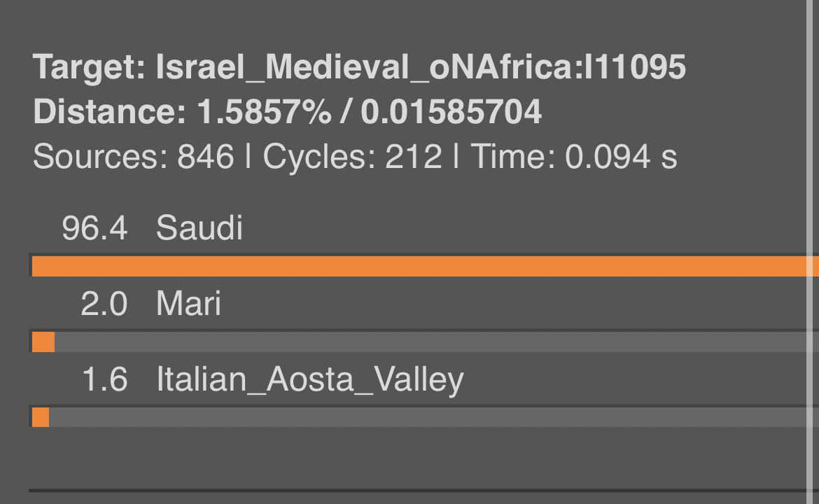
Task: Click the Time: 0.094 s text
Action: coord(574,156)
